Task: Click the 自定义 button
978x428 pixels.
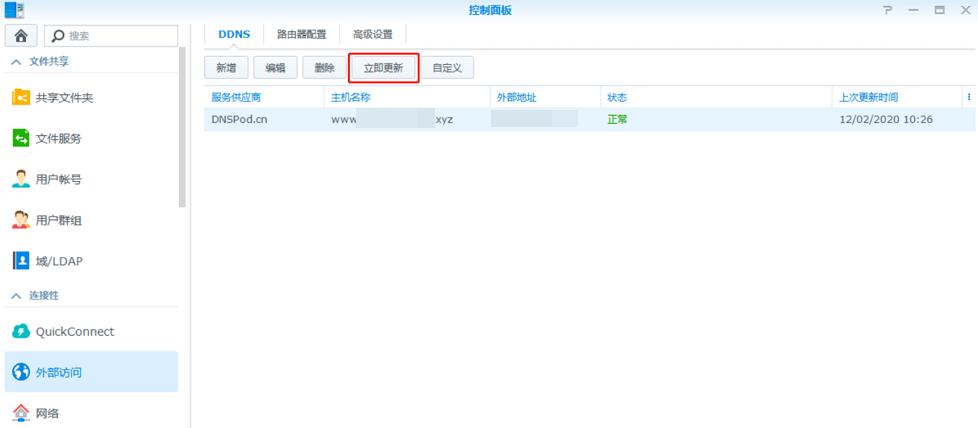Action: point(447,68)
